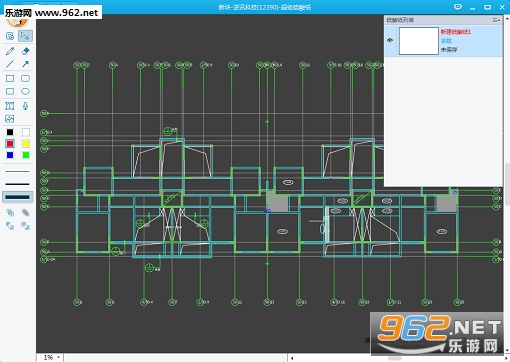Activate the text box tool

coord(10,106)
